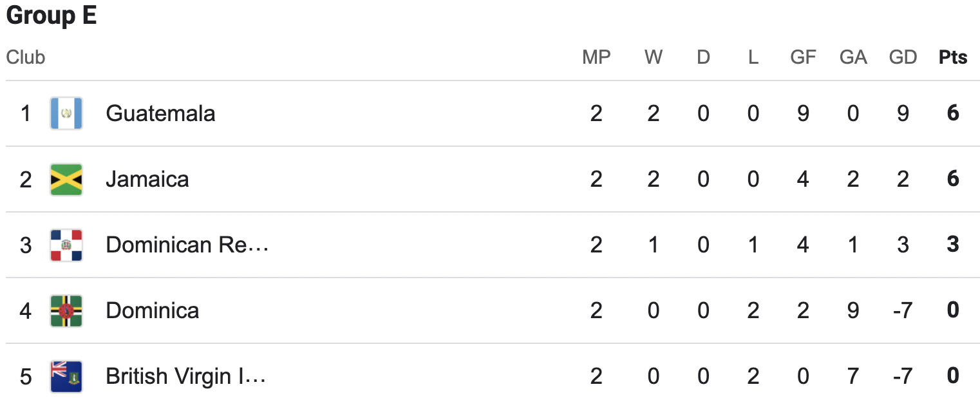Screen dimensions: 980x398
Task: Click the Pts column header
Action: pos(953,57)
